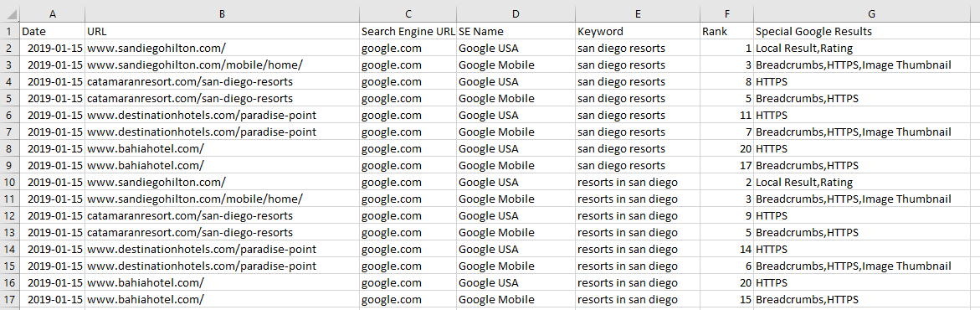980x310 pixels.
Task: Click the 'Keyword' header cell
Action: pyautogui.click(x=638, y=31)
